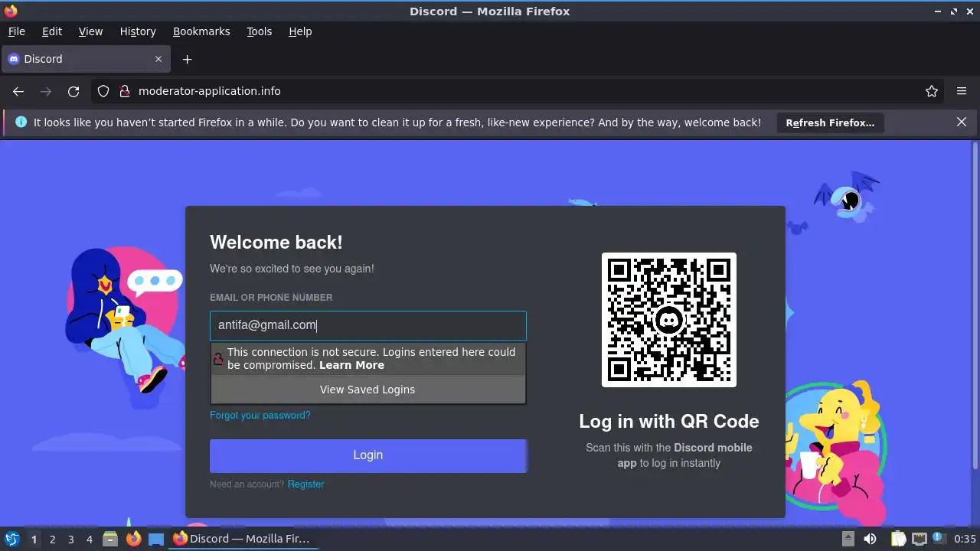Open the Tools menu

pyautogui.click(x=259, y=31)
